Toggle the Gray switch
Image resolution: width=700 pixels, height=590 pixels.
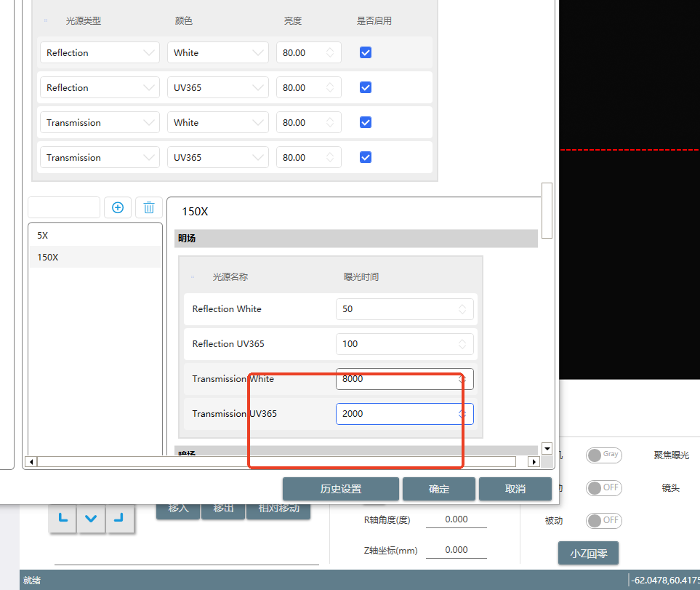click(604, 455)
